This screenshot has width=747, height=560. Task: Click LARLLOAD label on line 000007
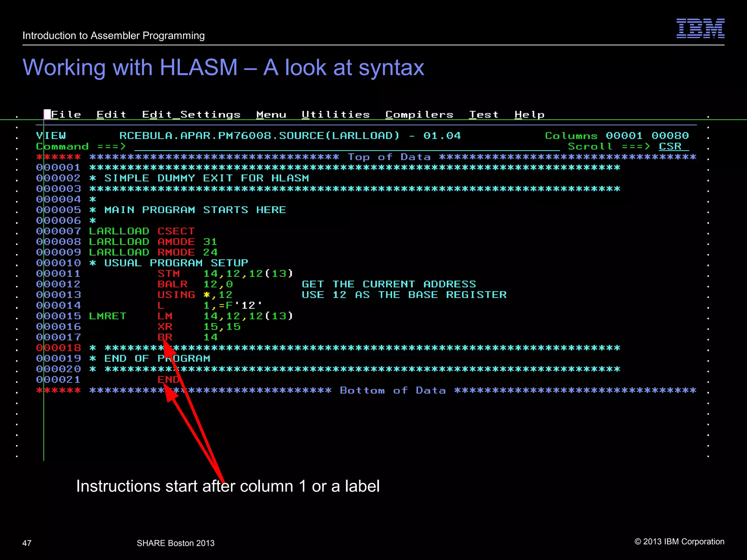tap(119, 231)
